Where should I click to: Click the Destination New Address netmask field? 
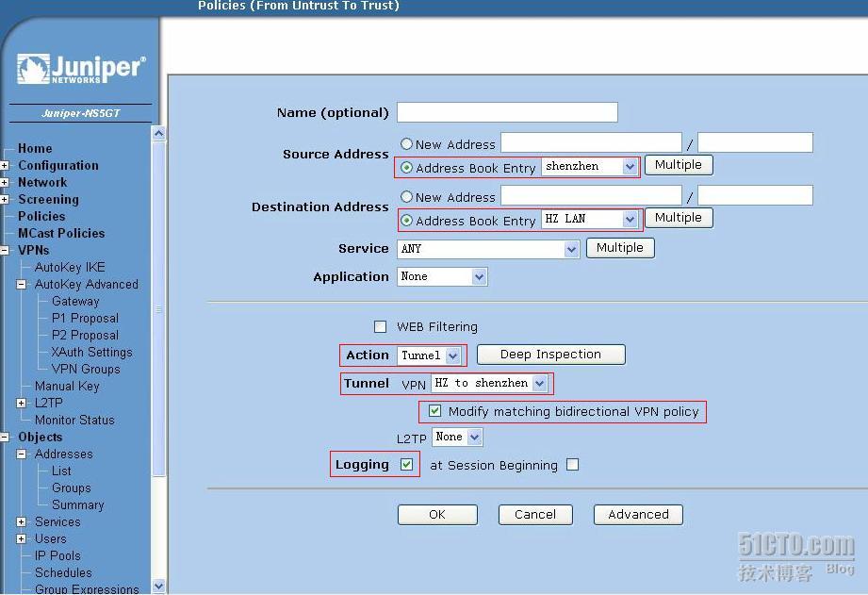point(755,195)
